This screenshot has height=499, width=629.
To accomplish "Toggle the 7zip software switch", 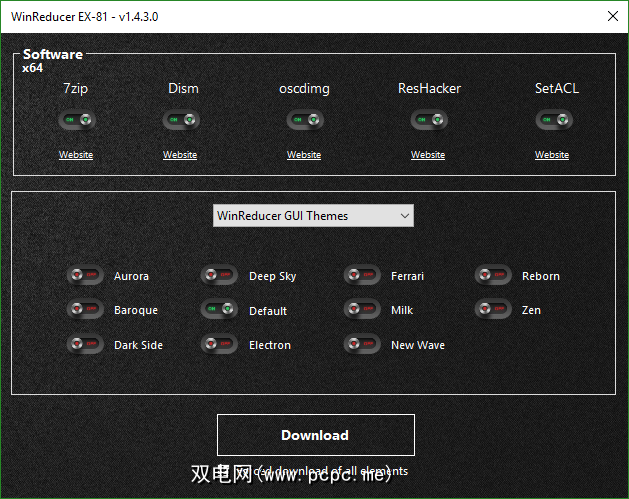I will pos(77,120).
